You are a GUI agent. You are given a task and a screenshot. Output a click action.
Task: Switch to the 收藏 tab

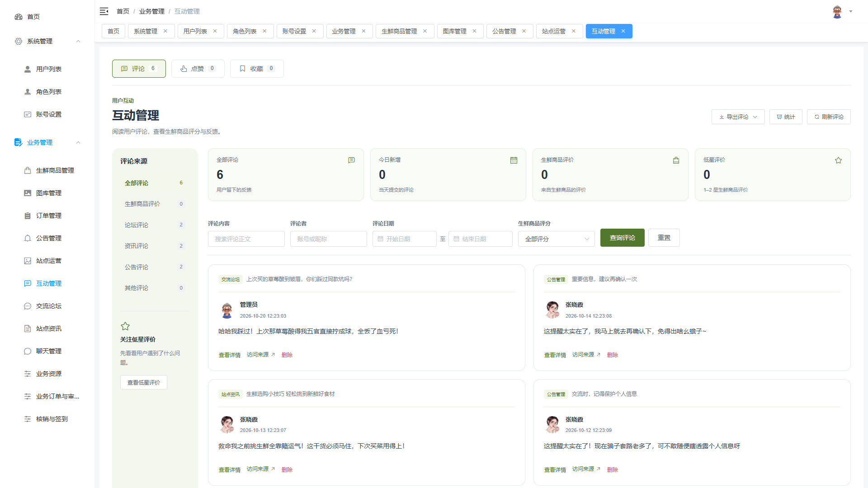tap(257, 69)
